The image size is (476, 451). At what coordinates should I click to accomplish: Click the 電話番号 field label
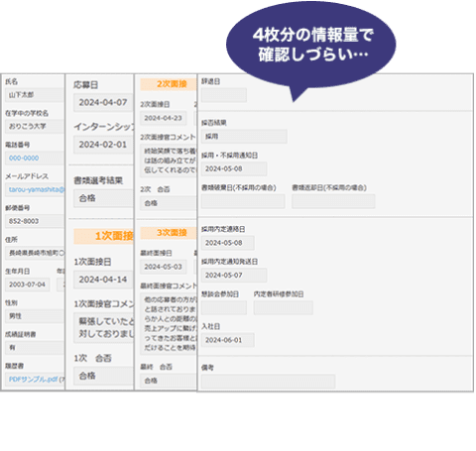click(x=18, y=145)
